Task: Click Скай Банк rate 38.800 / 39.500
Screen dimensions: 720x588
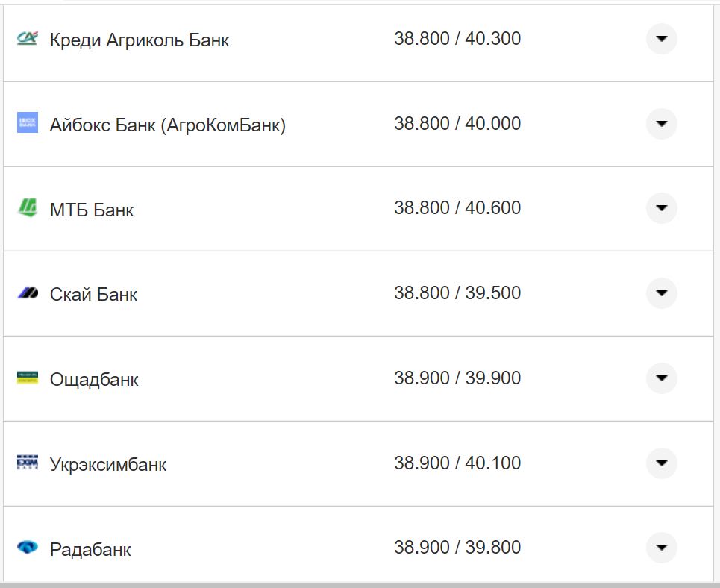Action: [x=457, y=293]
